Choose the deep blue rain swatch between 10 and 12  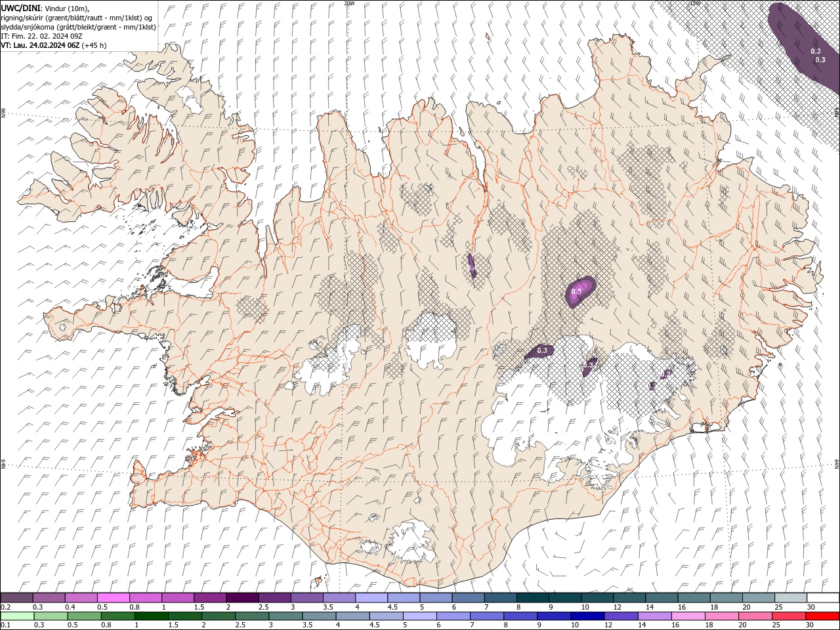tap(587, 616)
